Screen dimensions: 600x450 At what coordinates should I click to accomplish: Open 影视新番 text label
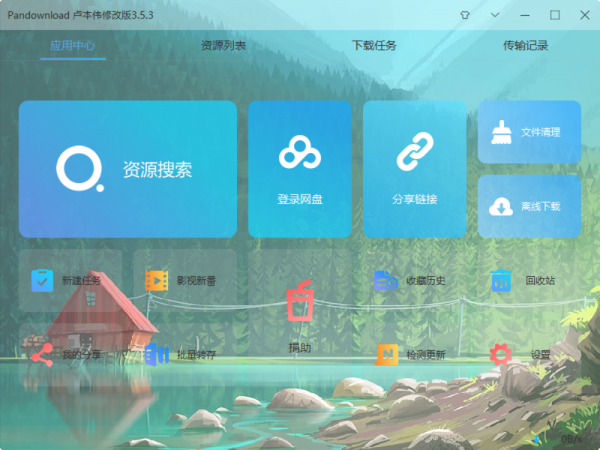(x=196, y=280)
